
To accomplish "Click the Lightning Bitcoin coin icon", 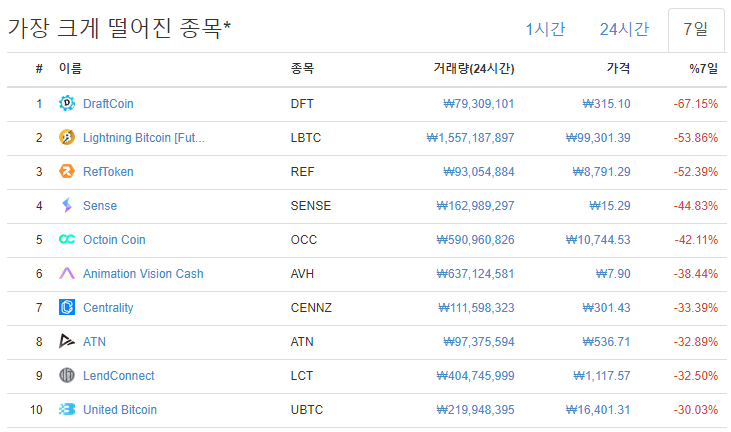I will pyautogui.click(x=67, y=137).
